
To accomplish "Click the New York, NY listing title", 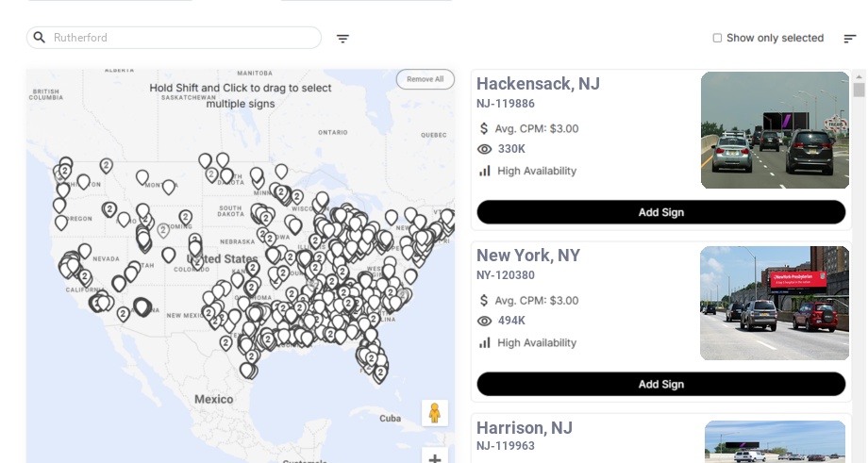I will click(x=528, y=256).
